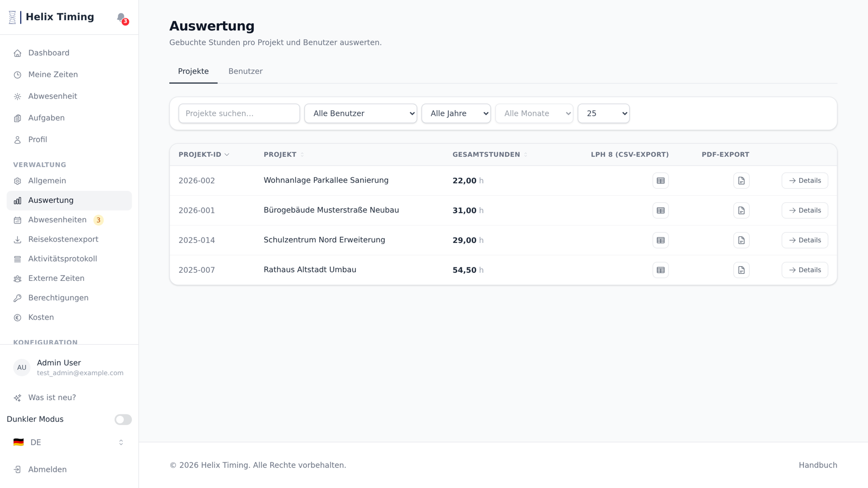This screenshot has width=868, height=488.
Task: Open Abwesenheiten with badge 3
Action: coord(69,220)
